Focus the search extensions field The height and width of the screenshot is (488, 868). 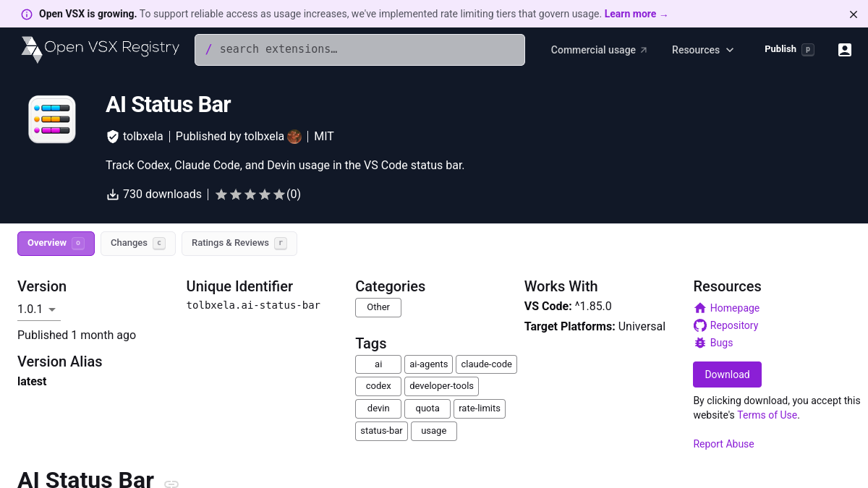point(359,50)
